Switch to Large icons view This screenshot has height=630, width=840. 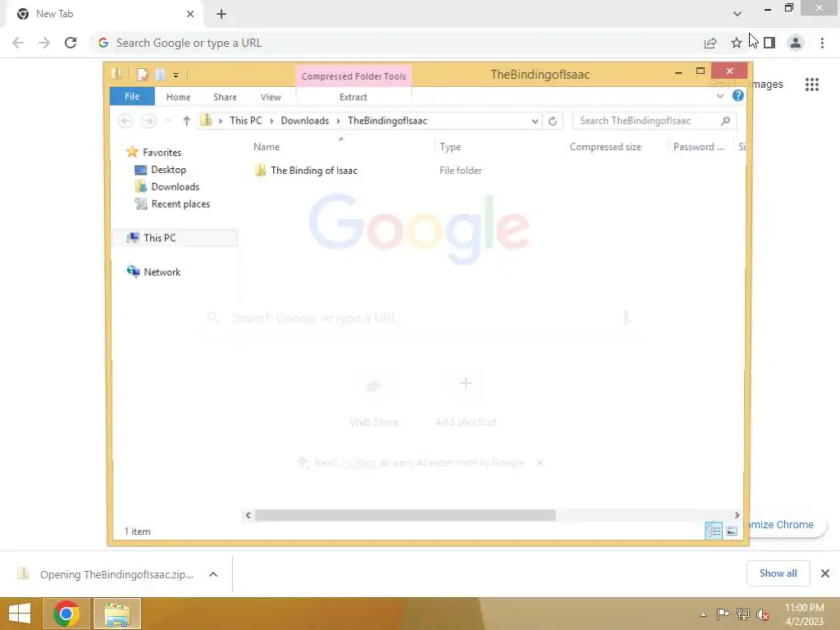click(x=732, y=531)
